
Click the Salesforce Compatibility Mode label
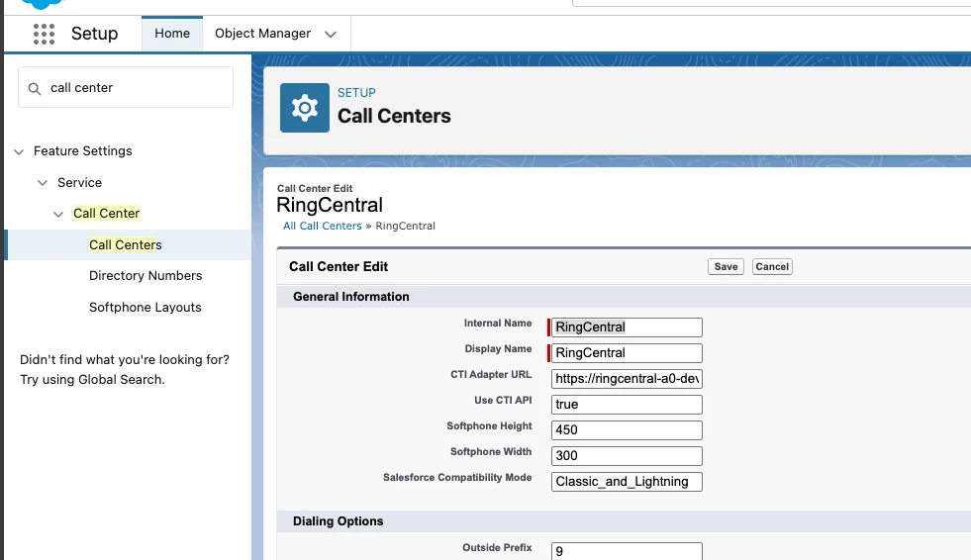pyautogui.click(x=457, y=477)
